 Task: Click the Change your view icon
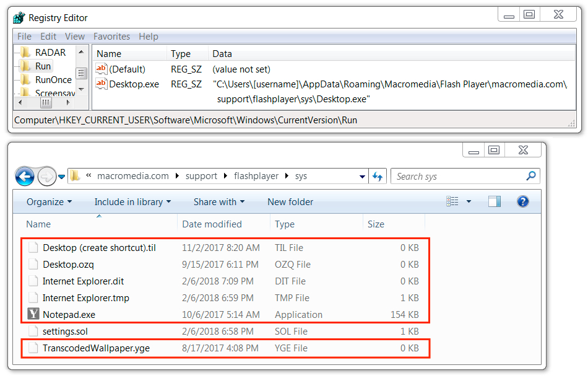click(452, 201)
